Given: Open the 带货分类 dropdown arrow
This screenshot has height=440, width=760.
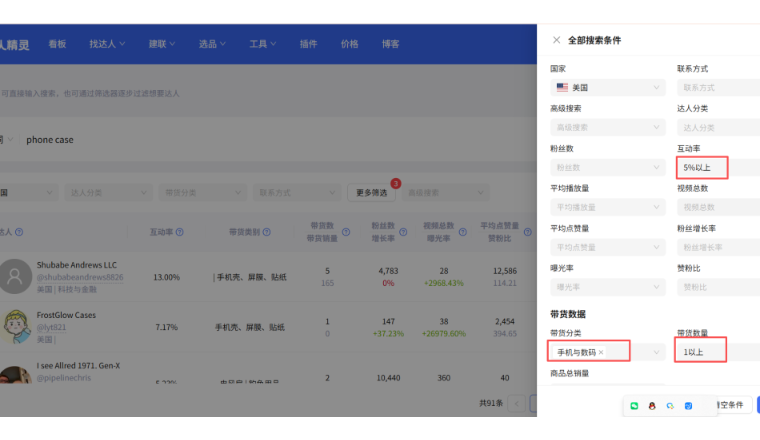Looking at the screenshot, I should point(656,352).
